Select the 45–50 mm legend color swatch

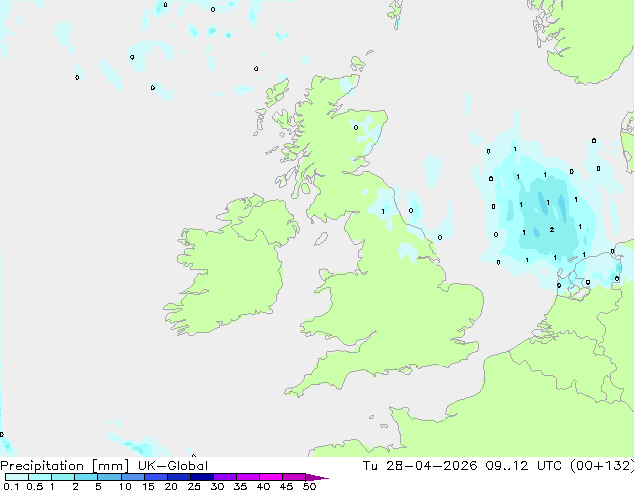click(x=294, y=477)
